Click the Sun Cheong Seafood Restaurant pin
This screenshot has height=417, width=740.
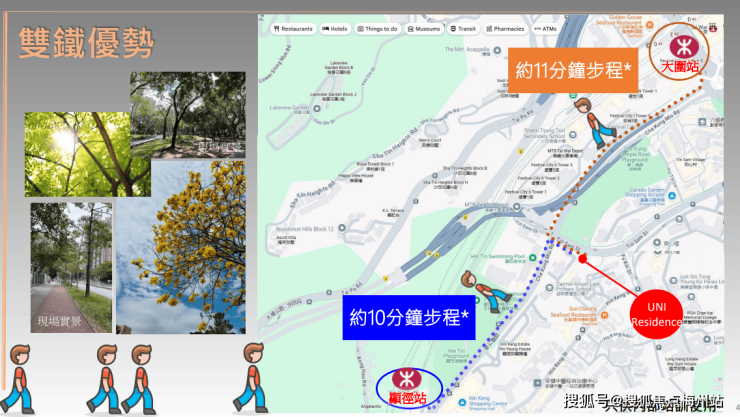[x=604, y=315]
